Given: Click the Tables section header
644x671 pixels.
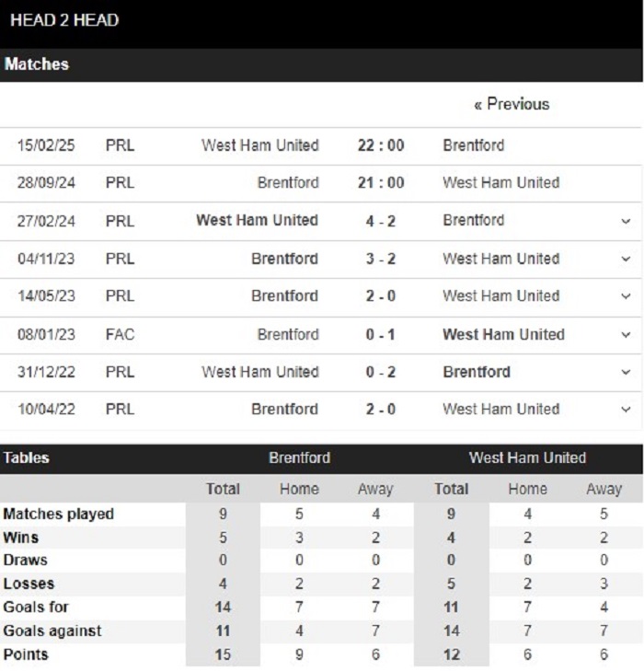Looking at the screenshot, I should click(27, 458).
